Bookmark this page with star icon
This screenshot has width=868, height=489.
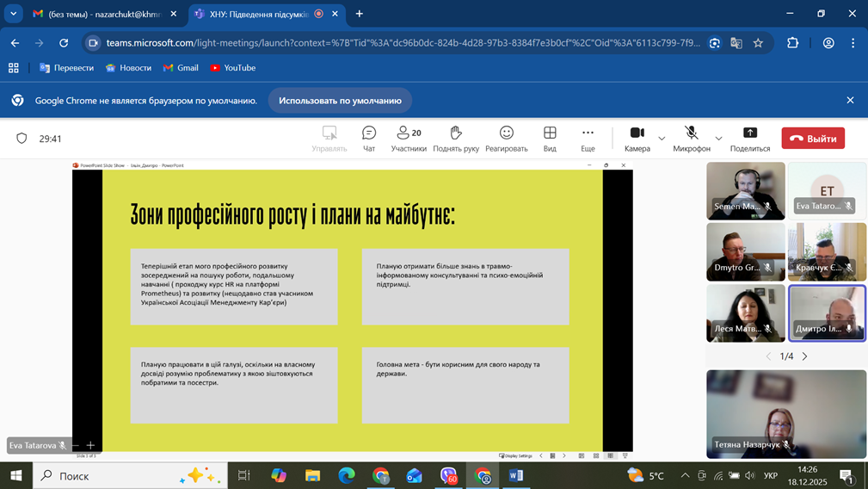click(758, 43)
